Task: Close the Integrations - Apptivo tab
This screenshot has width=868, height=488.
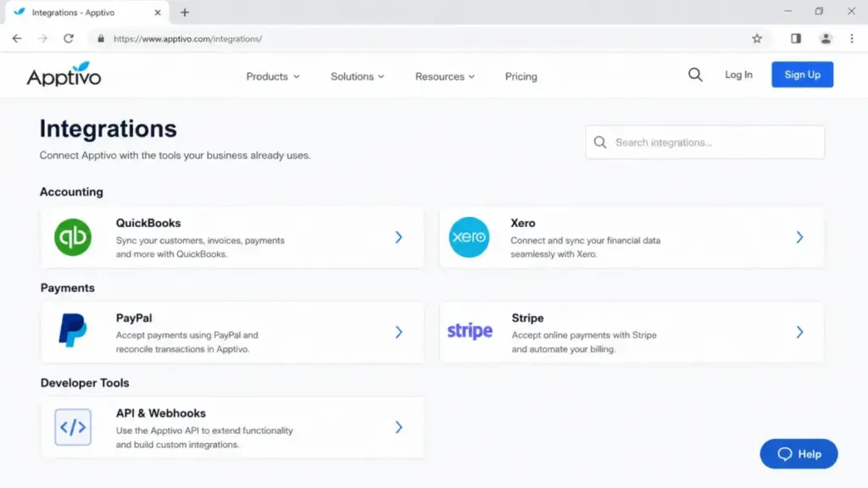Action: coord(158,12)
